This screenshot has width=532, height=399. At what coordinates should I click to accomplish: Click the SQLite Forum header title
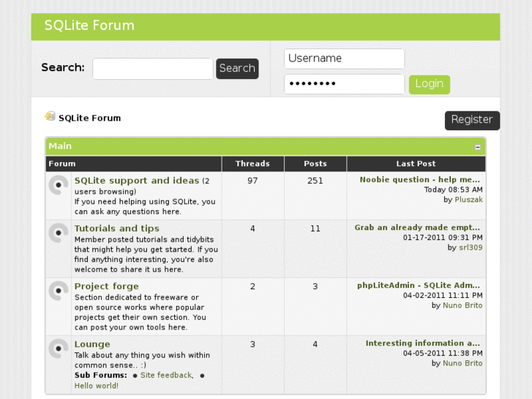tap(89, 26)
